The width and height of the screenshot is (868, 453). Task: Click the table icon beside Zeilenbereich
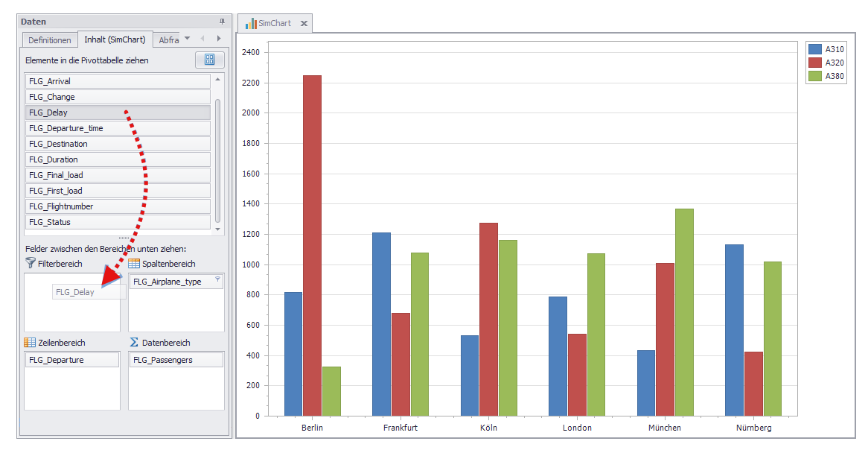(31, 343)
